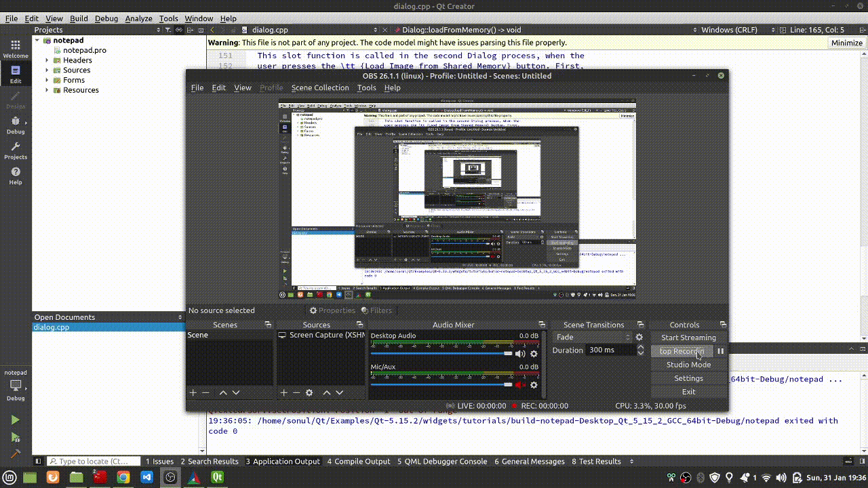Open the Scene Collection menu
This screenshot has width=868, height=488.
320,87
